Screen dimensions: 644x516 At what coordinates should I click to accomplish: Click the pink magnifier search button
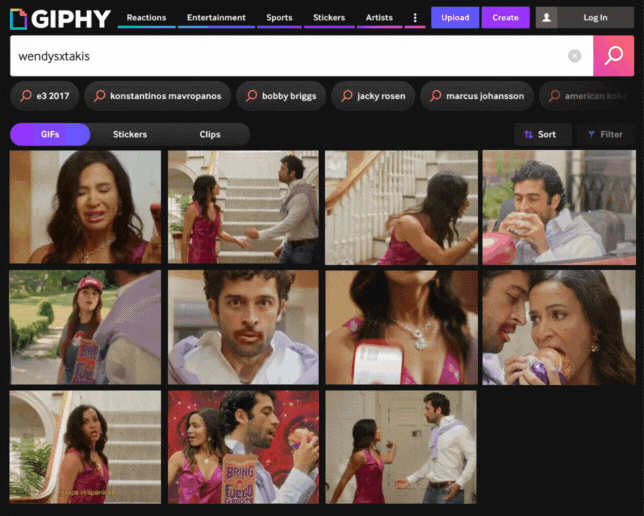(x=613, y=56)
